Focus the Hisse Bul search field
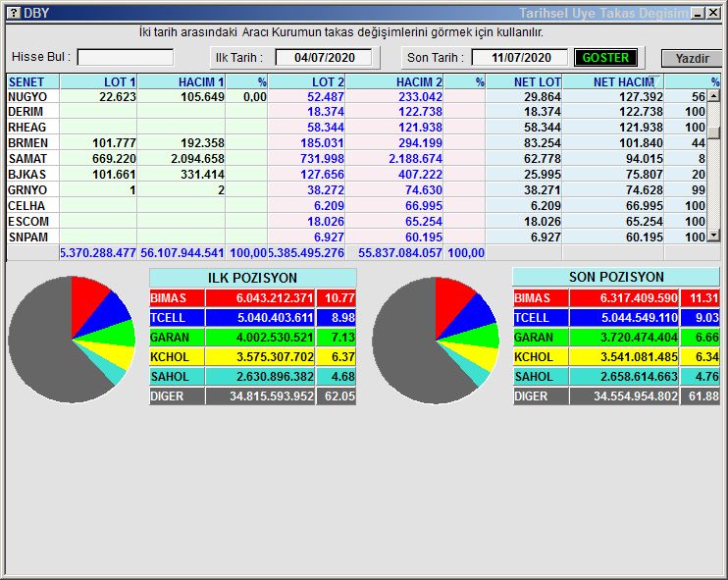This screenshot has width=728, height=580. point(126,58)
